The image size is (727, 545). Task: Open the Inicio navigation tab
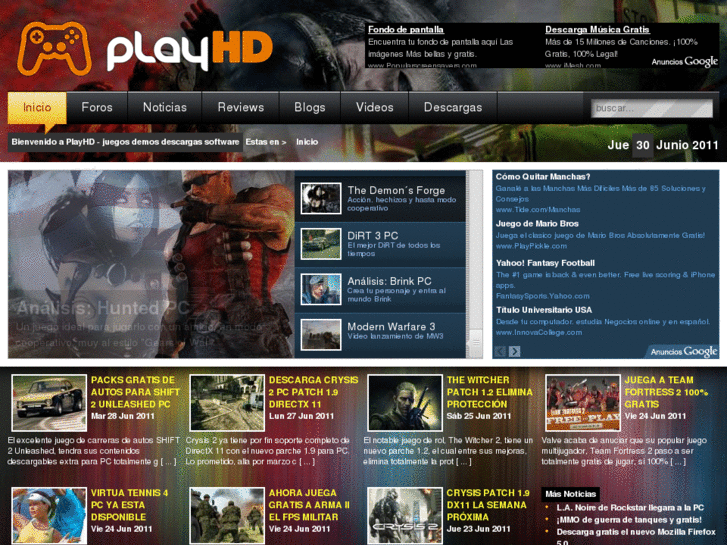(x=37, y=108)
